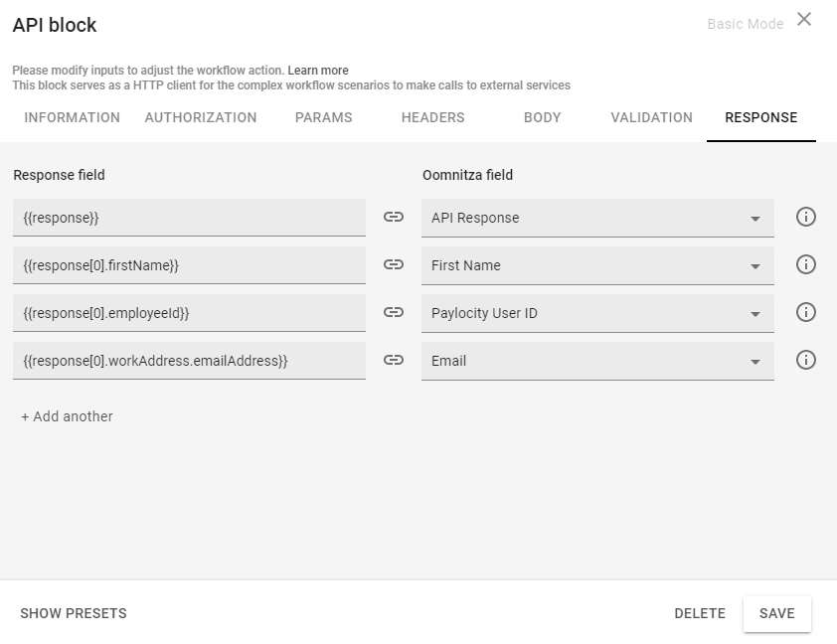Image resolution: width=837 pixels, height=644 pixels.
Task: Expand the First Name field dropdown
Action: tap(596, 266)
